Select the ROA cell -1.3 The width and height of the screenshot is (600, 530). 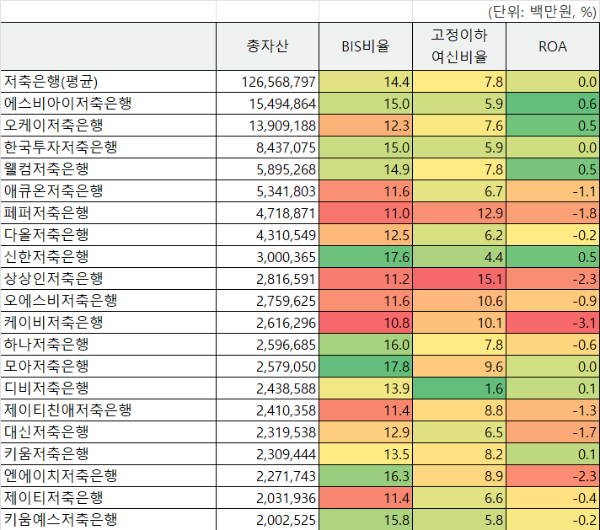(553, 410)
